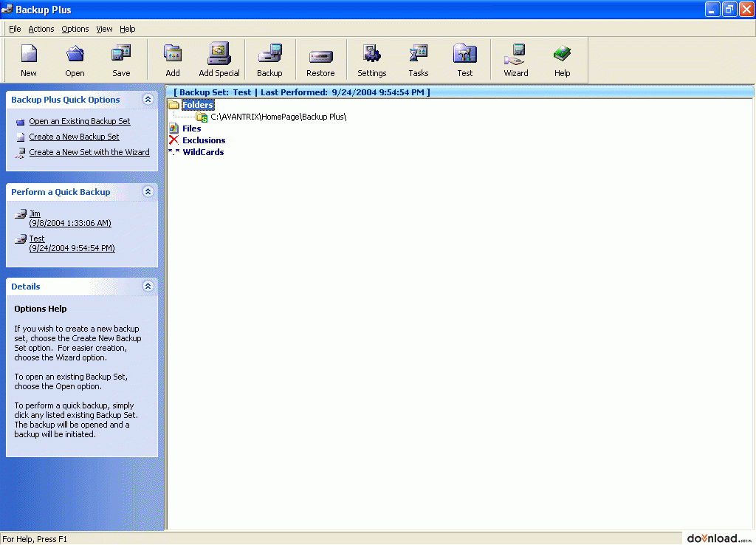This screenshot has height=545, width=756.
Task: Click the Backup Set: Test header bar
Action: tap(459, 92)
